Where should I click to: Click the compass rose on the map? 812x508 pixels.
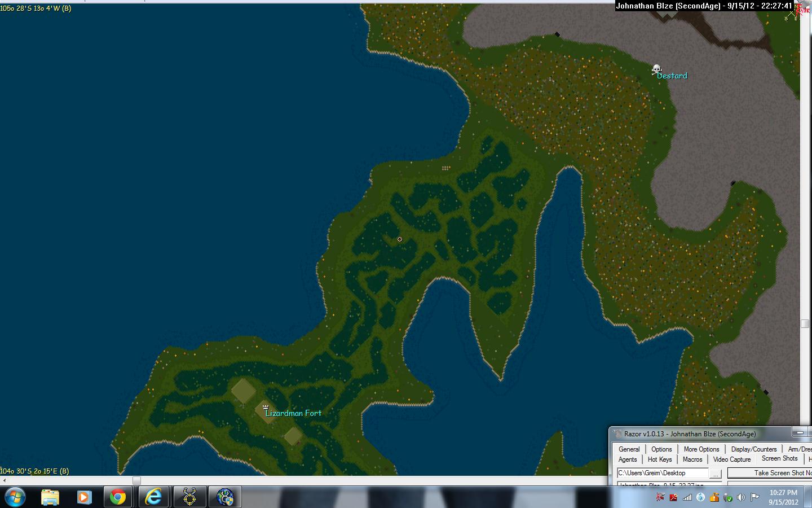click(x=792, y=12)
